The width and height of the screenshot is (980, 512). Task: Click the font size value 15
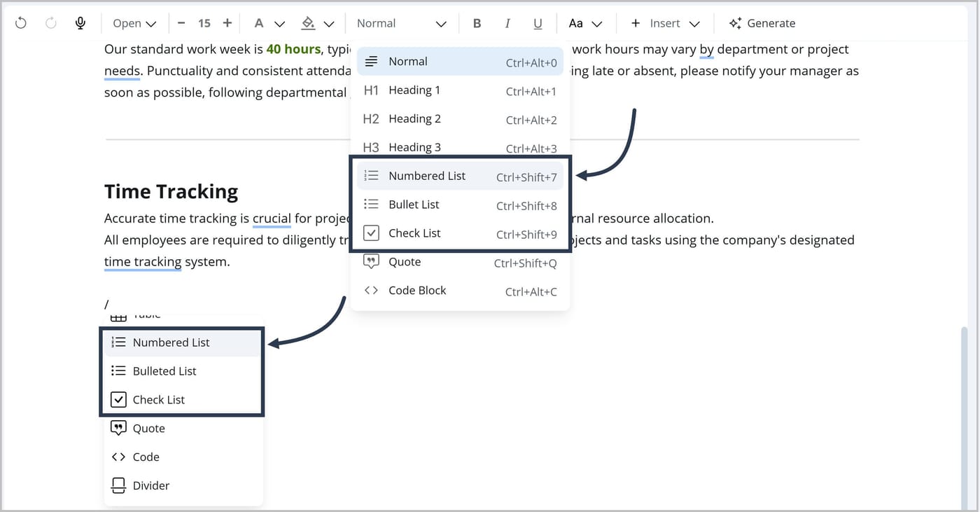(204, 23)
